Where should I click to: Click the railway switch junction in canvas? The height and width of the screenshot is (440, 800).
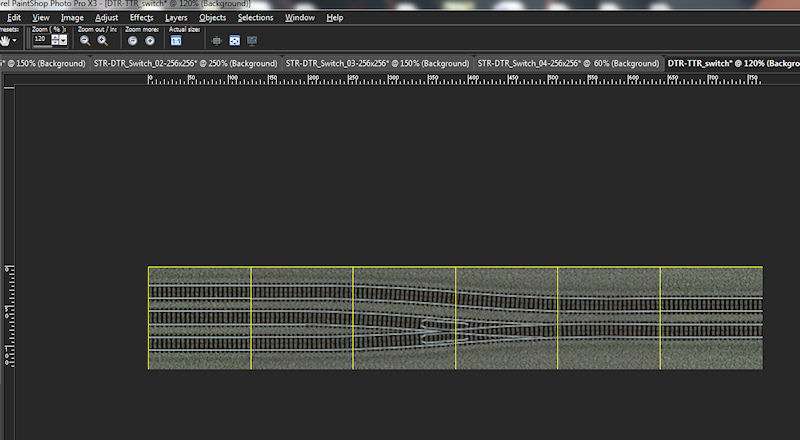(430, 325)
